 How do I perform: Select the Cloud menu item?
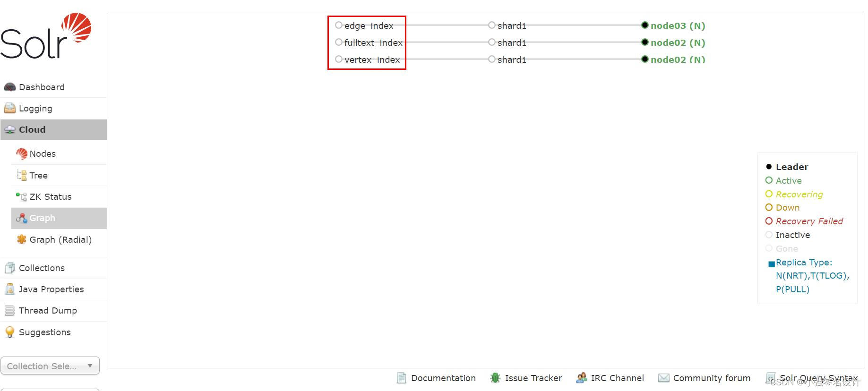[x=53, y=129]
